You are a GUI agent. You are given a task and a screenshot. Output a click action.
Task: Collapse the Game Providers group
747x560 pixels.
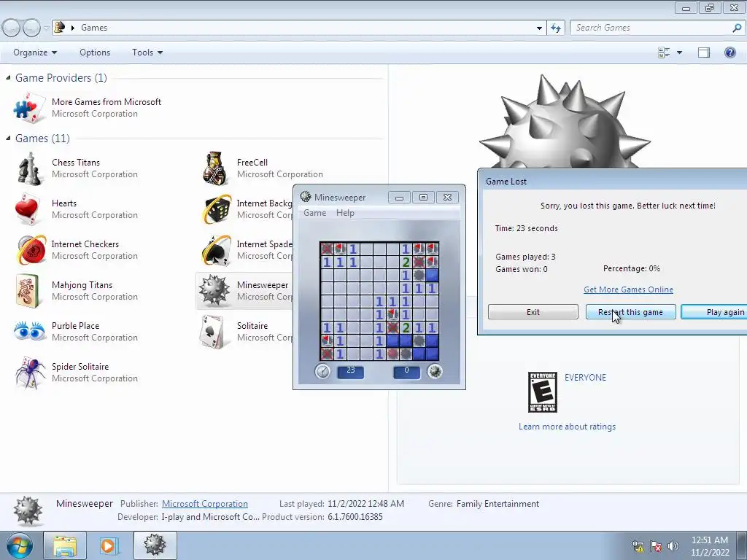(8, 77)
